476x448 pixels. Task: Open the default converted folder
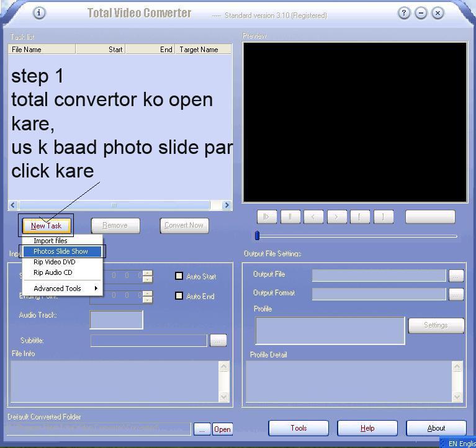coord(223,429)
